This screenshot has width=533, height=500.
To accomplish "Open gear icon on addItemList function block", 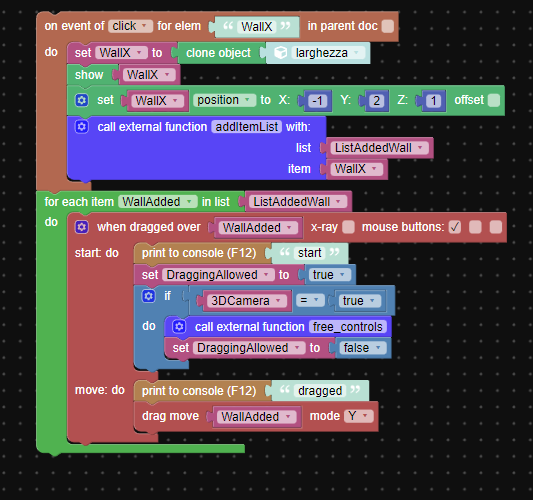I will (x=82, y=127).
